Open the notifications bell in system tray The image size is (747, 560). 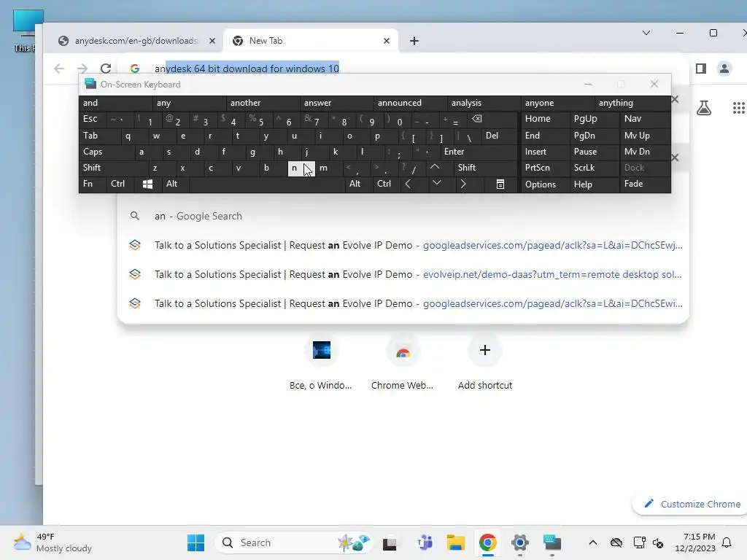(x=727, y=542)
